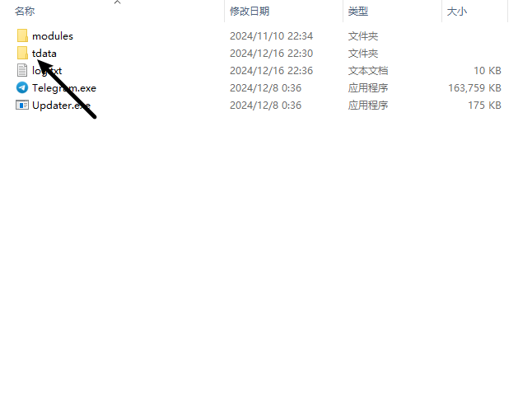The width and height of the screenshot is (532, 399).
Task: Select the Telegram.exe file name
Action: click(x=64, y=88)
